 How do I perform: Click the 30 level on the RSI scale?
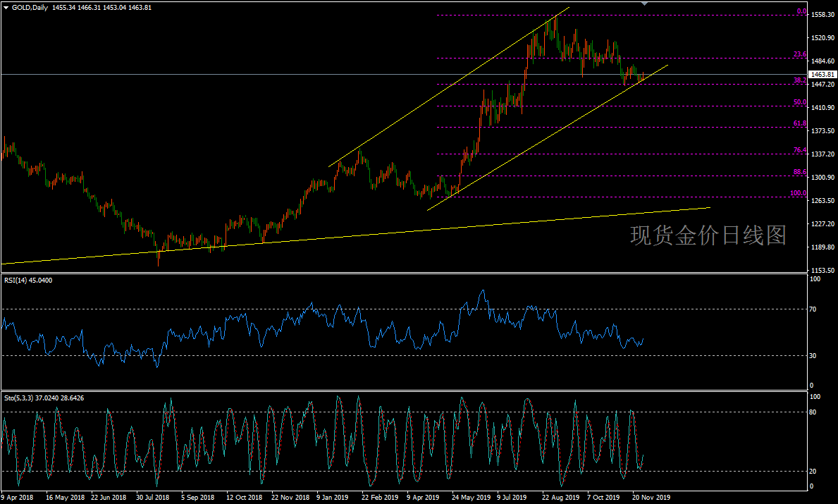click(813, 356)
